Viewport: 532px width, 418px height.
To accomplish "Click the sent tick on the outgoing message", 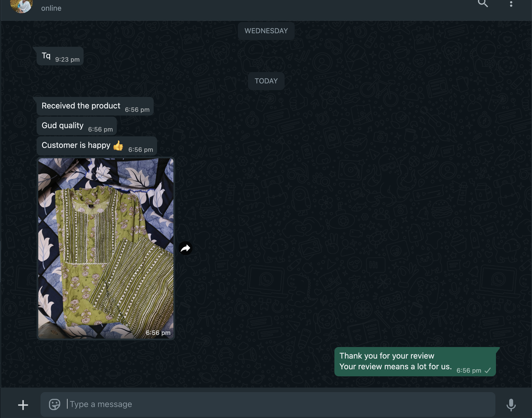I will pyautogui.click(x=488, y=371).
